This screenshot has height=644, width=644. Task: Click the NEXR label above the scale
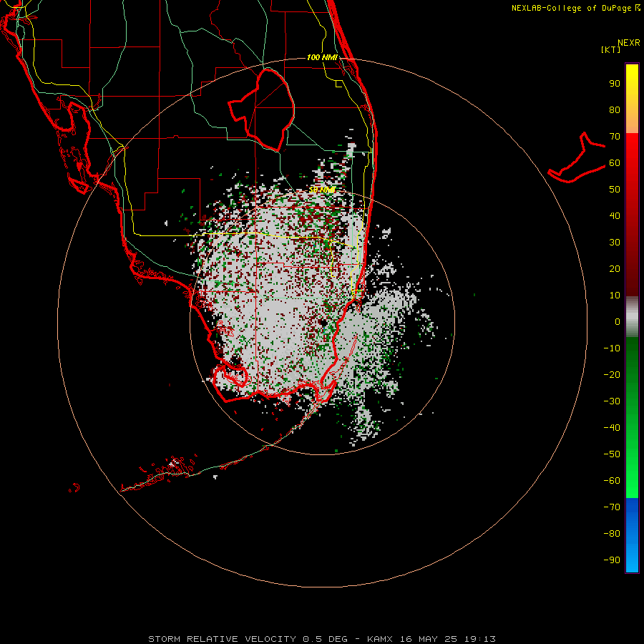tap(629, 43)
